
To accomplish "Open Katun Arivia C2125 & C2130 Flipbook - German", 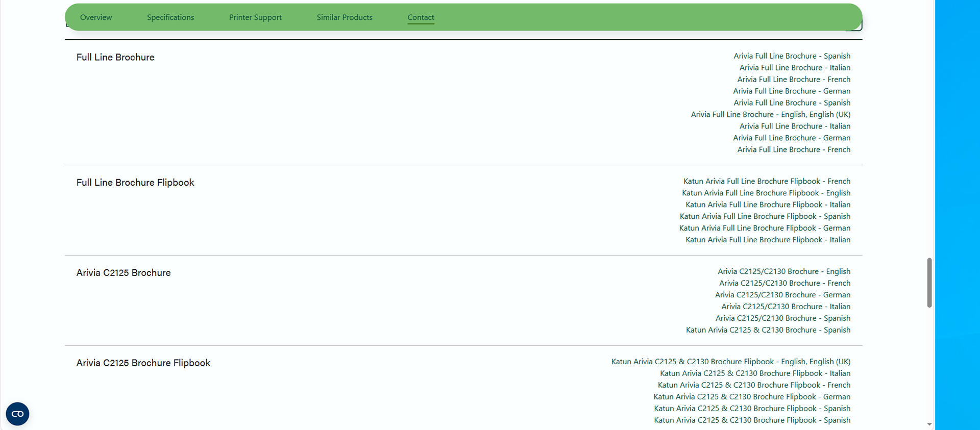I will click(752, 397).
